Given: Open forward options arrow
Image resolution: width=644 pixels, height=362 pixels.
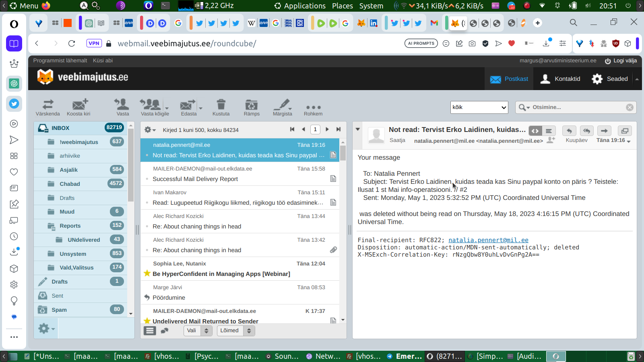Looking at the screenshot, I should 200,108.
